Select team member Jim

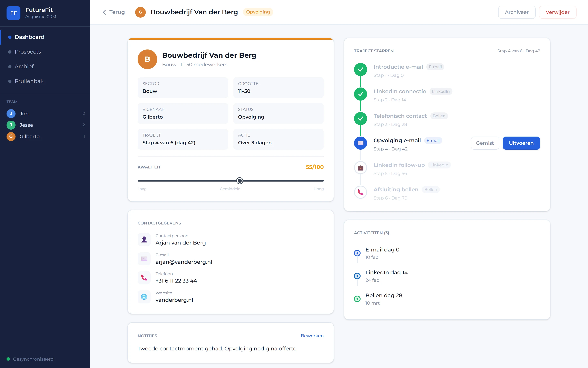46,114
